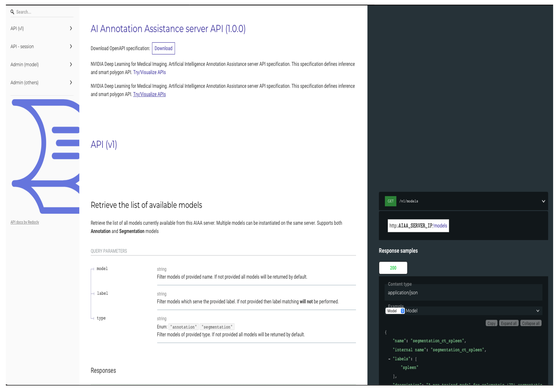Open the underlined Try/Visualize APIs link
Image resolution: width=559 pixels, height=392 pixels.
pyautogui.click(x=149, y=94)
